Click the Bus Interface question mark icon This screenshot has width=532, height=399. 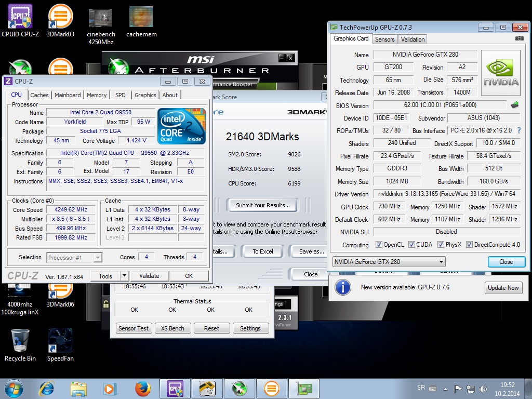pyautogui.click(x=518, y=130)
